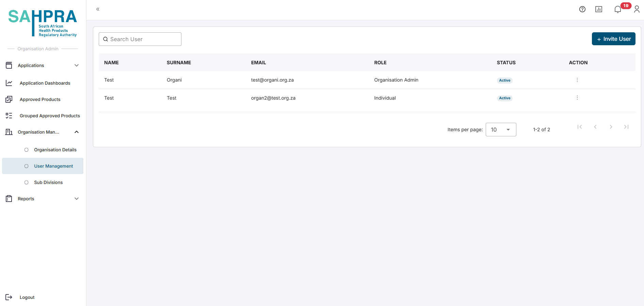The image size is (644, 306).
Task: Click the Individual role cell
Action: pos(385,98)
